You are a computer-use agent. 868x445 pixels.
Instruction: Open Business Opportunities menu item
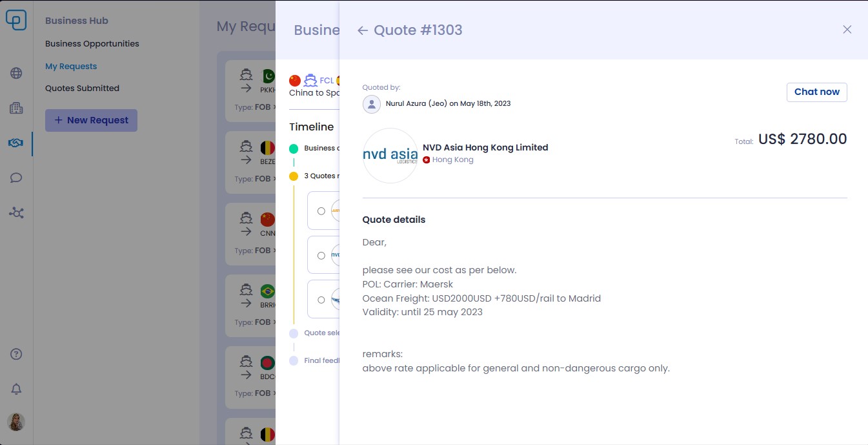tap(92, 44)
